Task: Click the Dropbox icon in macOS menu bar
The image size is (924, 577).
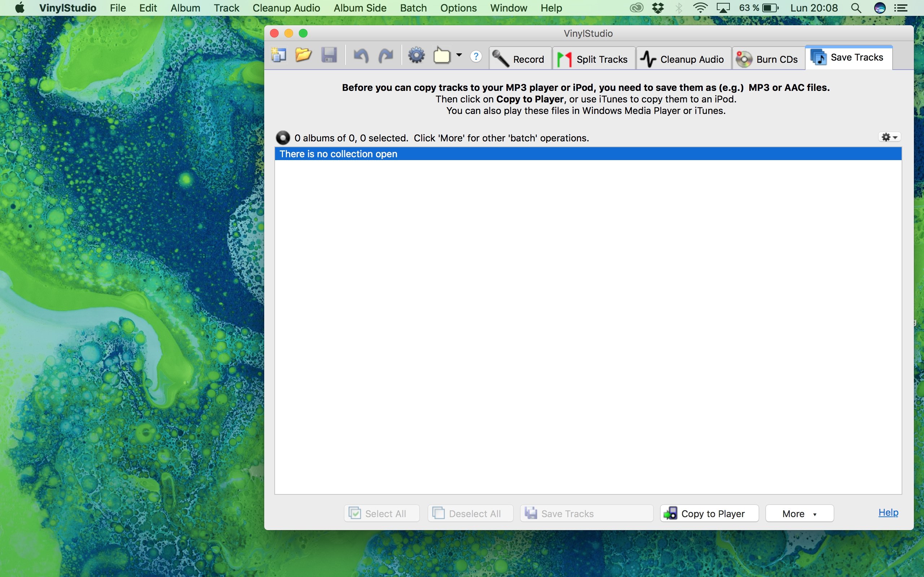Action: pyautogui.click(x=657, y=8)
